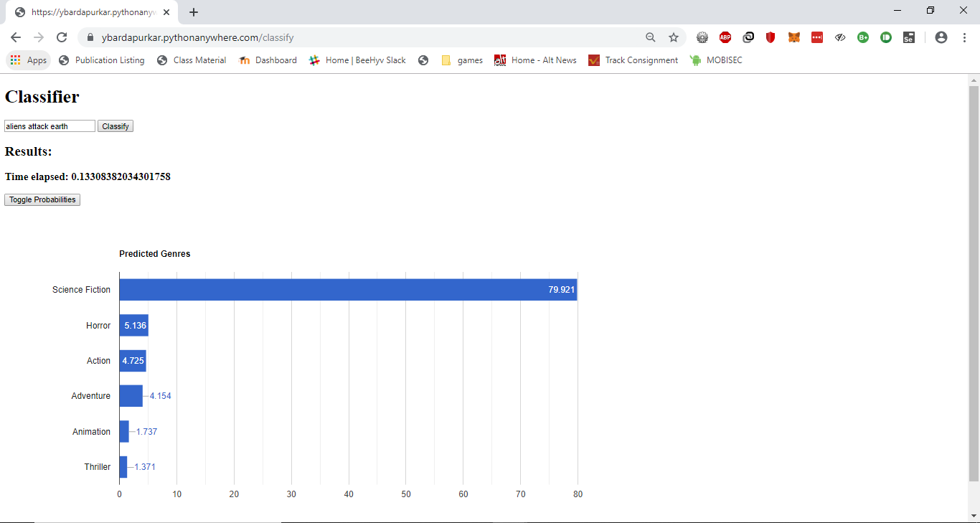The height and width of the screenshot is (523, 980).
Task: Open the Chrome profile avatar
Action: (941, 37)
